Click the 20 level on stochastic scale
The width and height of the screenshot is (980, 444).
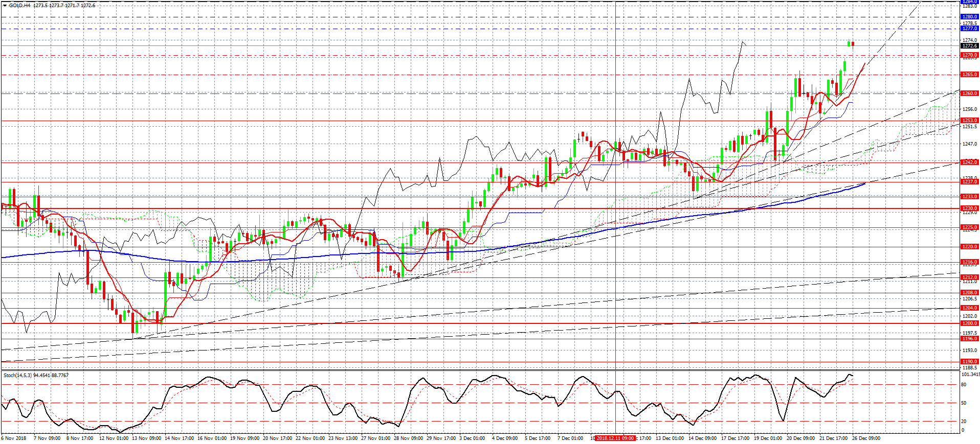pos(964,422)
